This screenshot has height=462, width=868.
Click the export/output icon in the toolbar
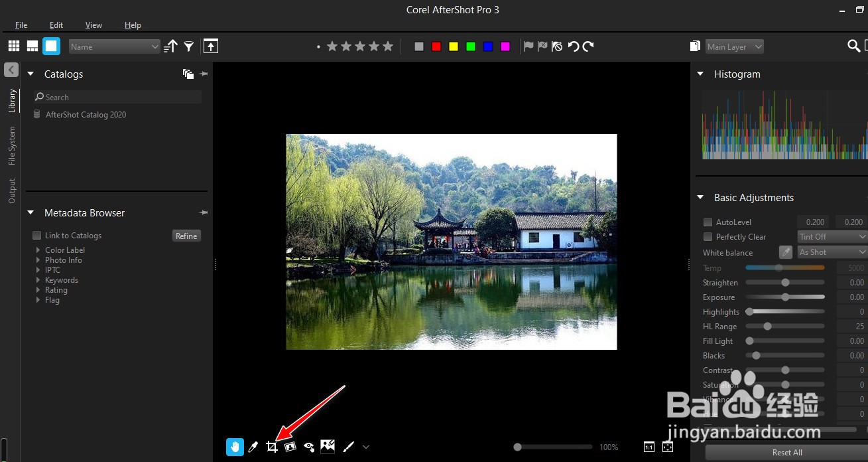coord(211,46)
